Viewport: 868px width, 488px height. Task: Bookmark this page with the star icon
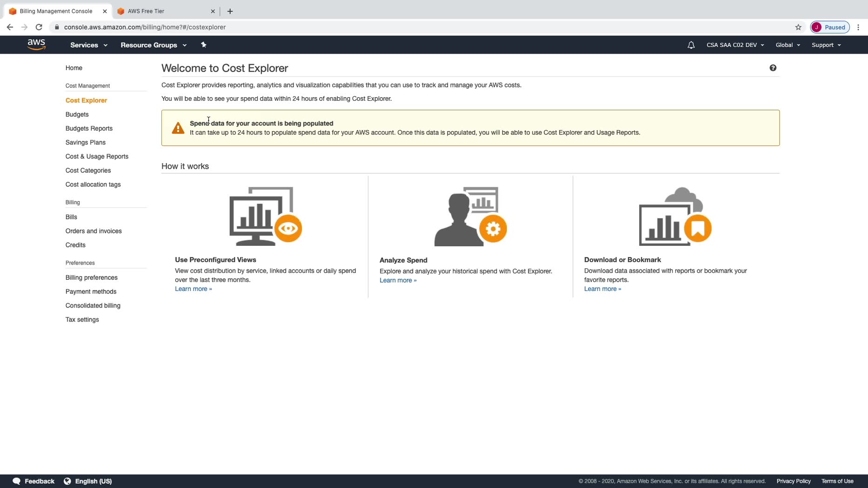pos(798,27)
